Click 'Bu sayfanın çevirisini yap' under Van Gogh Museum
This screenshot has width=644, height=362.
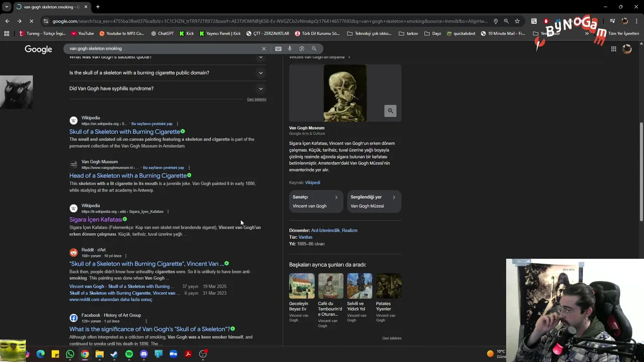click(163, 168)
